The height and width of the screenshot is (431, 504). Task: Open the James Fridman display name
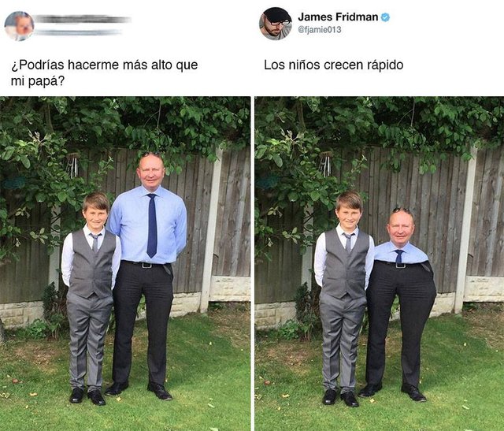coord(338,17)
